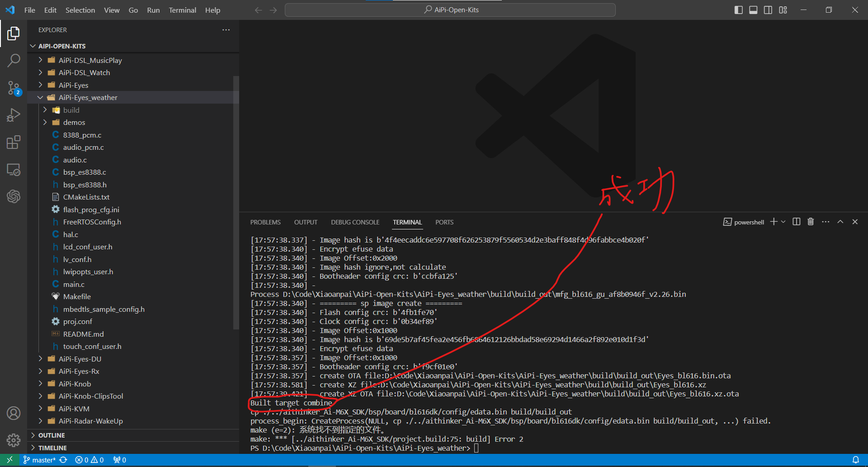Viewport: 868px width, 467px height.
Task: Close the terminal panel
Action: tap(855, 222)
